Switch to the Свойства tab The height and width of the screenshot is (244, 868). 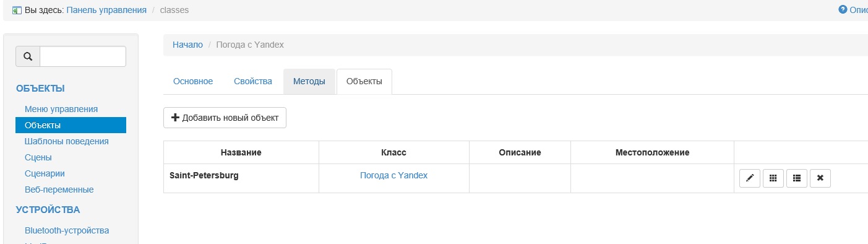(253, 82)
